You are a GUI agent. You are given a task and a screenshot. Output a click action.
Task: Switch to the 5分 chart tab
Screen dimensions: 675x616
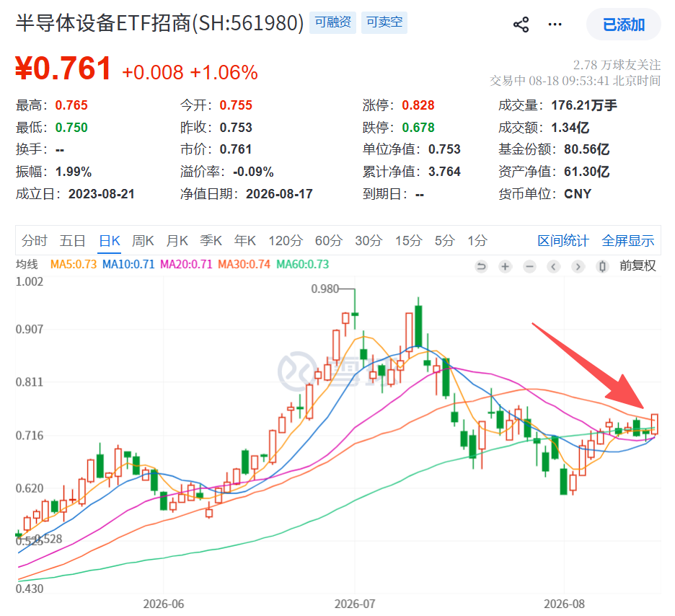point(445,241)
